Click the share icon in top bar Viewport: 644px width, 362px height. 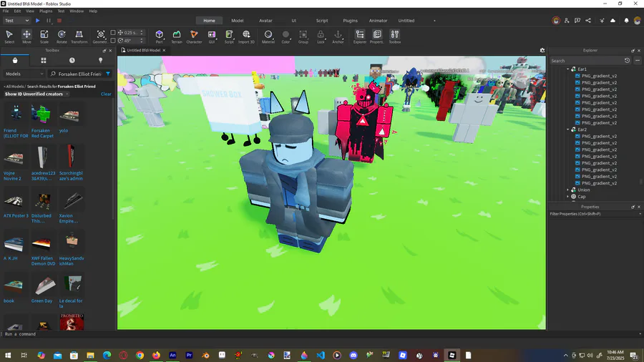[x=588, y=21]
